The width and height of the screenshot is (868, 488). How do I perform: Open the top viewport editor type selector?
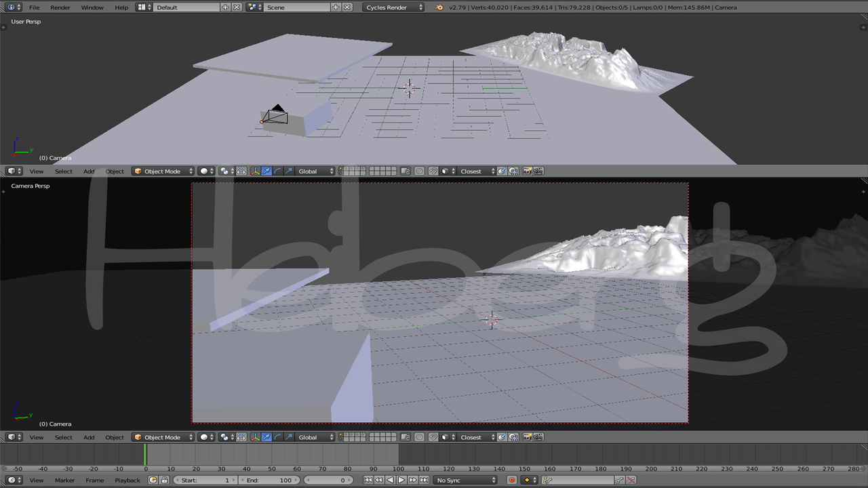[14, 171]
